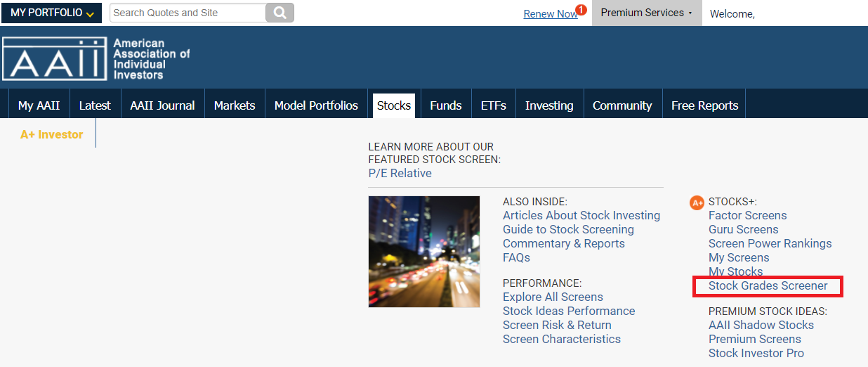Open the AAII logo home link
The height and width of the screenshot is (367, 868).
pyautogui.click(x=96, y=59)
